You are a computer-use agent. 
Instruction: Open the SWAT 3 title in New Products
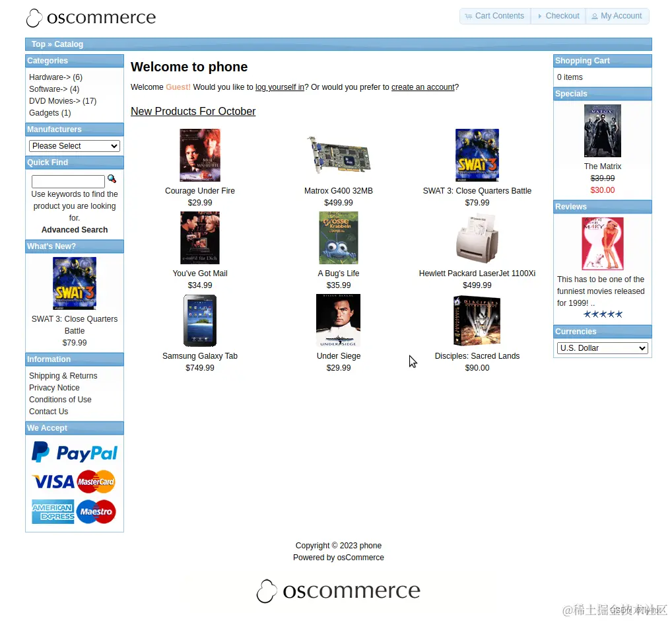tap(477, 191)
